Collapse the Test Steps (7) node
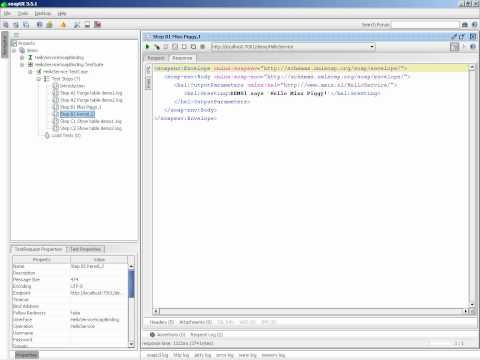Viewport: 480px width, 360px height. (x=39, y=79)
